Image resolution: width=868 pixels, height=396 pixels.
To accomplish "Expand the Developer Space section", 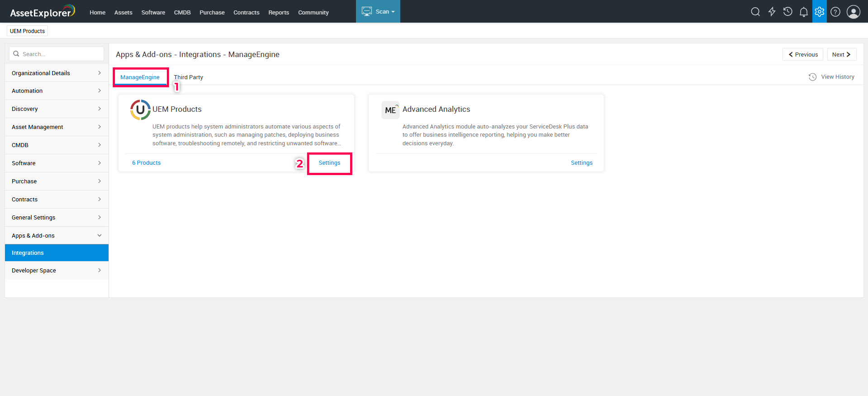I will point(57,270).
